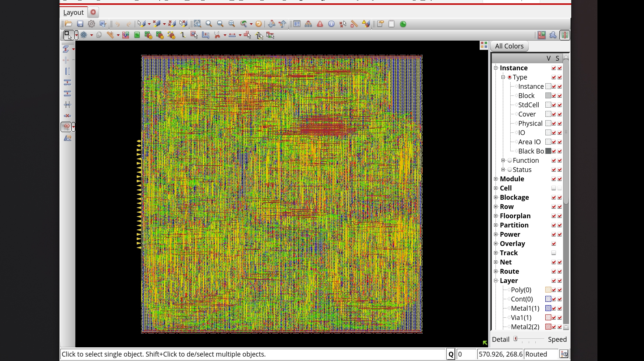Select the cut wire scissors tool
644x361 pixels.
[217, 35]
